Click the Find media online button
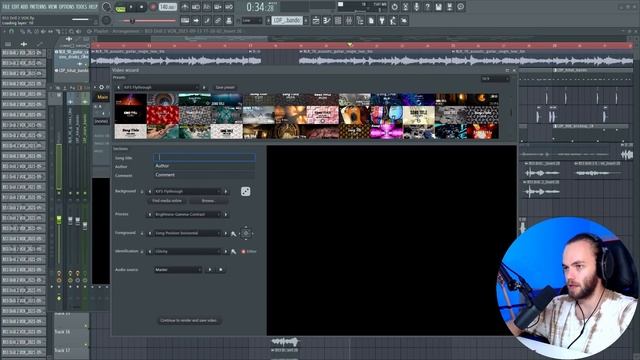 (x=167, y=201)
